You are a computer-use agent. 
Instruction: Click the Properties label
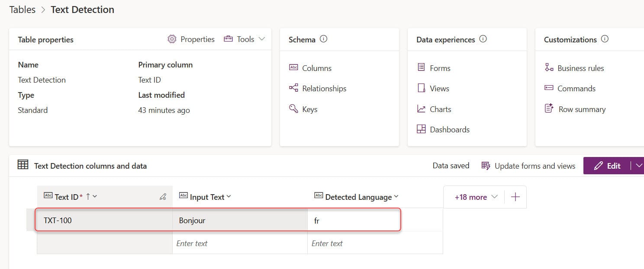198,39
